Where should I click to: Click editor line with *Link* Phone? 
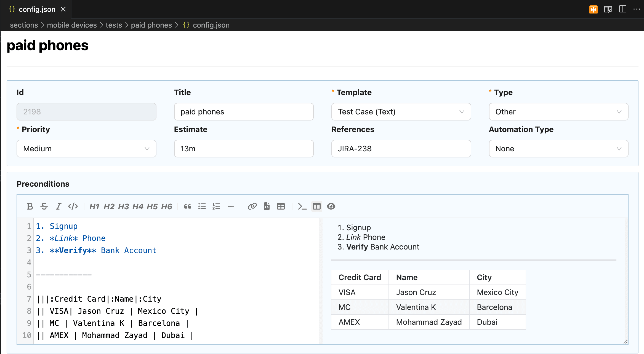[71, 238]
